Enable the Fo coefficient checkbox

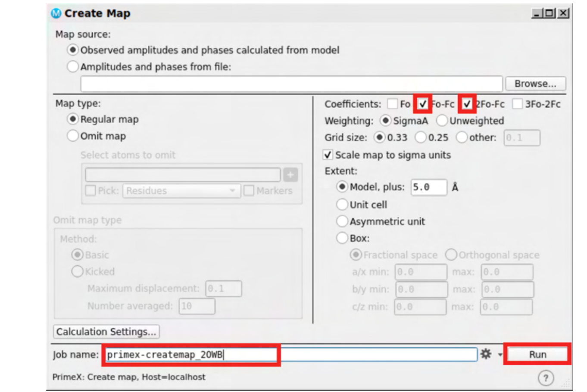pos(392,104)
